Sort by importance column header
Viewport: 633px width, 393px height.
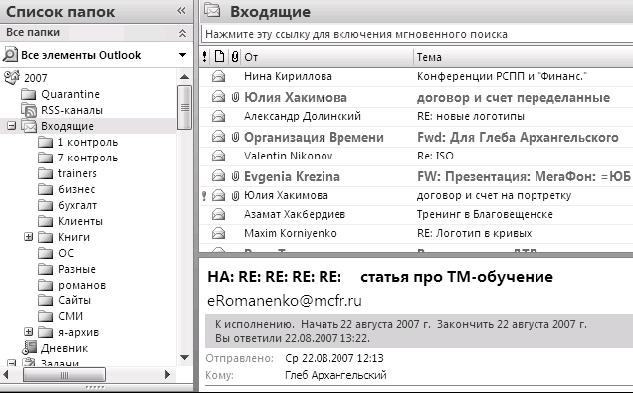click(205, 57)
